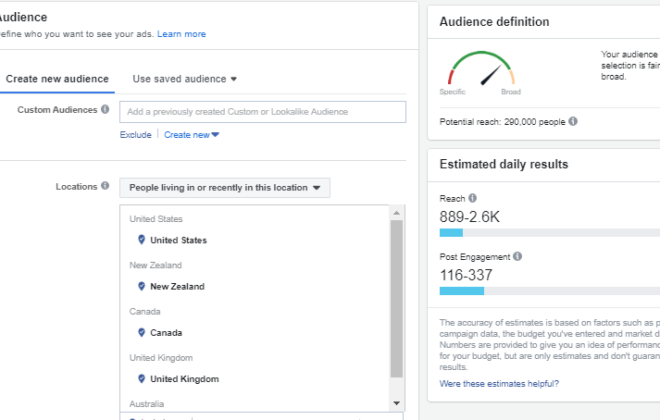Click the Reach estimate progress bar
Viewport: 660px width, 420px height.
pos(550,233)
